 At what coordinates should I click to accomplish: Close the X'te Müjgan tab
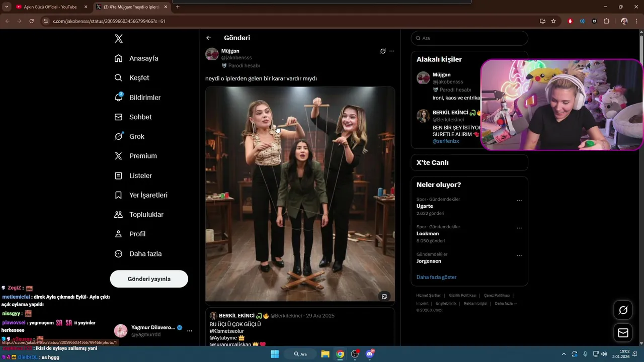click(166, 7)
